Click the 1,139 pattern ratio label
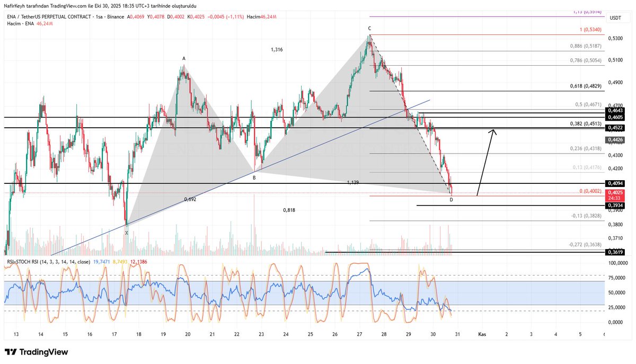This screenshot has height=364, width=636. click(354, 182)
